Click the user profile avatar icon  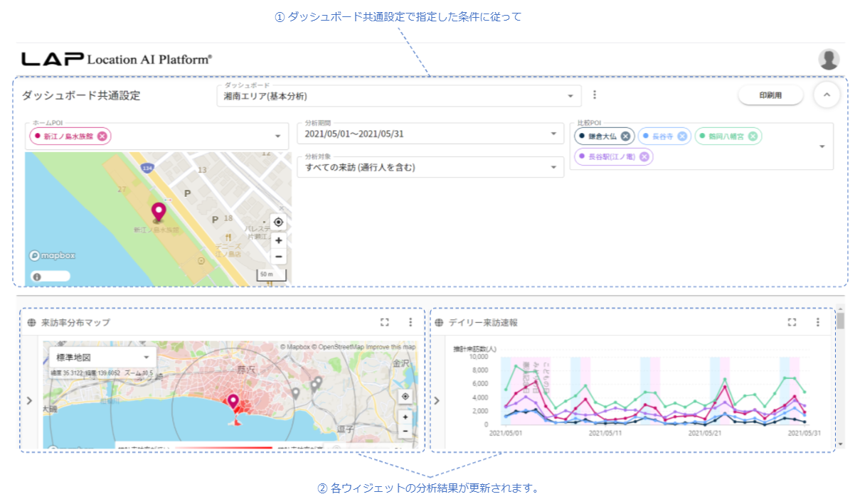click(829, 60)
